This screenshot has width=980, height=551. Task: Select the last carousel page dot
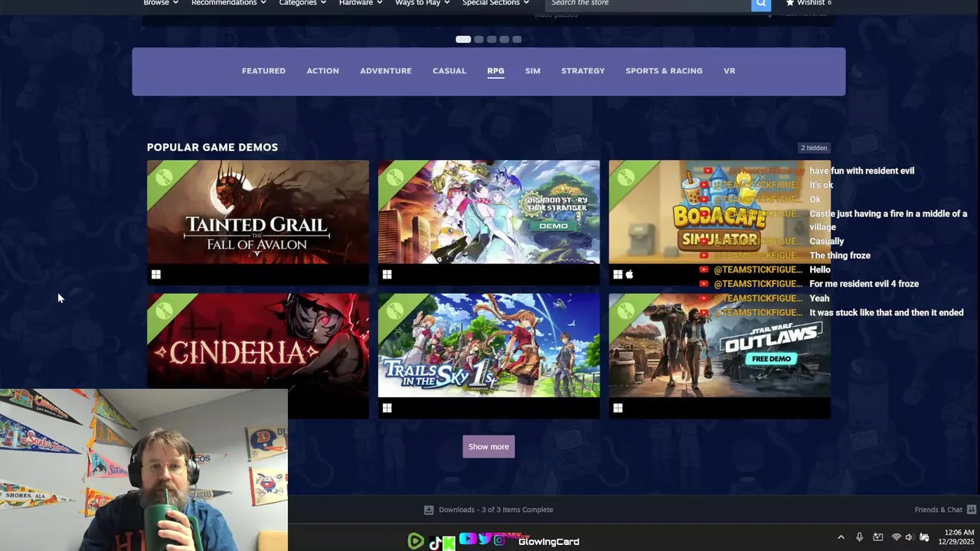(517, 39)
